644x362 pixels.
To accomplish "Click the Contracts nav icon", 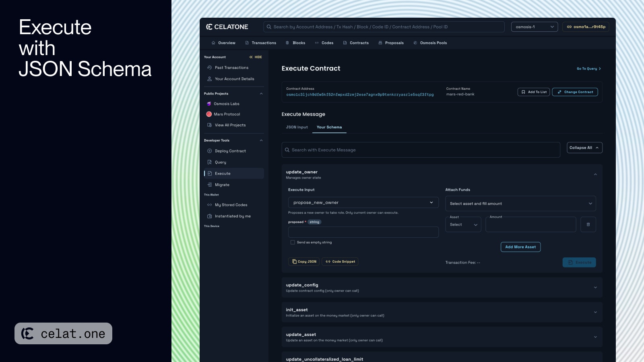I will click(x=345, y=43).
